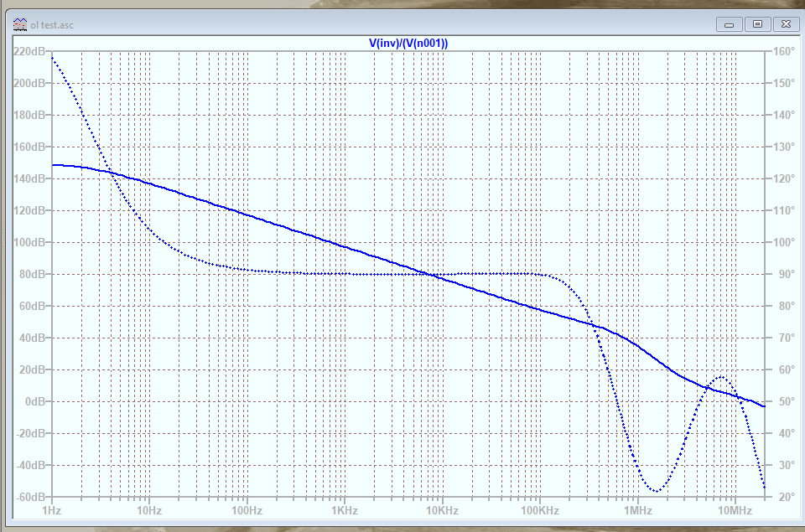Click the 150° phase axis label

(784, 83)
